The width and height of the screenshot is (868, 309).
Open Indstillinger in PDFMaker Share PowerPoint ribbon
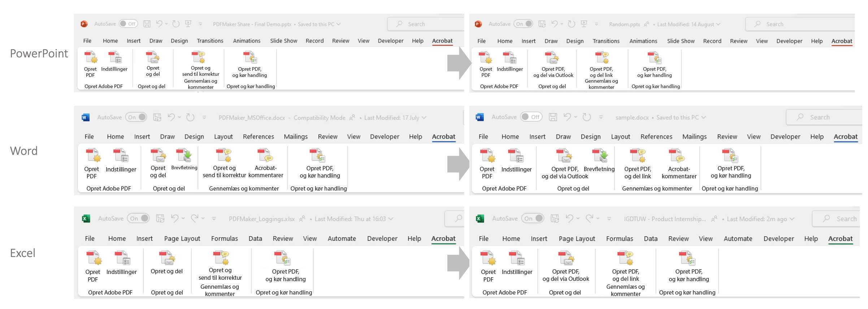coord(114,62)
